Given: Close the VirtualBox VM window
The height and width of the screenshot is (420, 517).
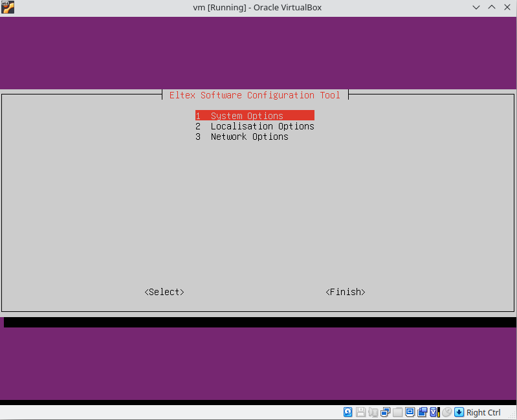Looking at the screenshot, I should [507, 7].
